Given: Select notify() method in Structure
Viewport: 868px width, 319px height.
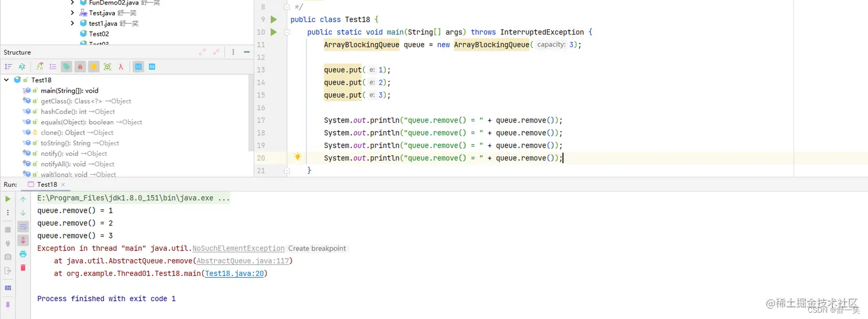Looking at the screenshot, I should click(74, 153).
